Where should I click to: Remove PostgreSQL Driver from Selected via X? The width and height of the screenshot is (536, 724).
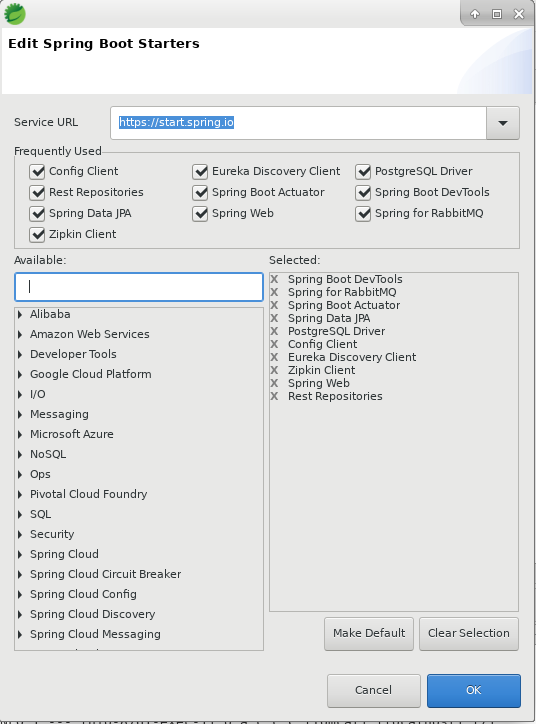click(274, 331)
